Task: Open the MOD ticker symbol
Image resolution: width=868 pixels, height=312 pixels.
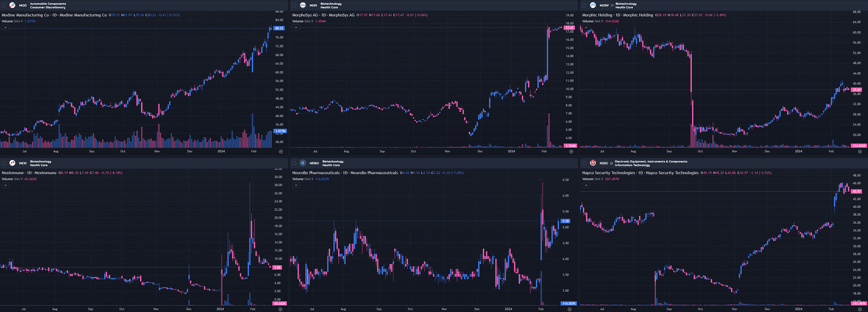Action: pyautogui.click(x=23, y=6)
